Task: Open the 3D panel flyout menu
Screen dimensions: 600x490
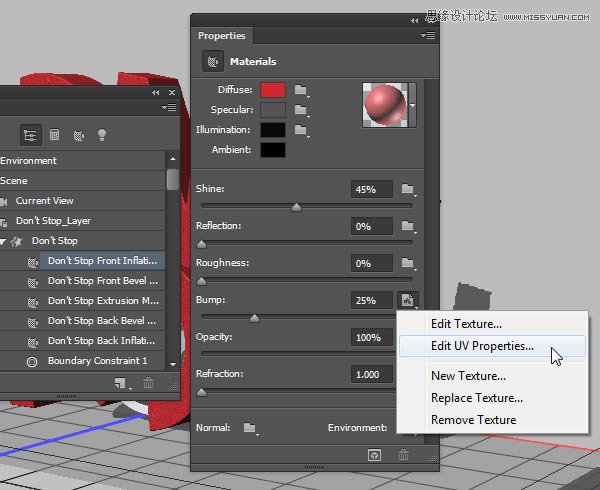Action: tap(169, 107)
